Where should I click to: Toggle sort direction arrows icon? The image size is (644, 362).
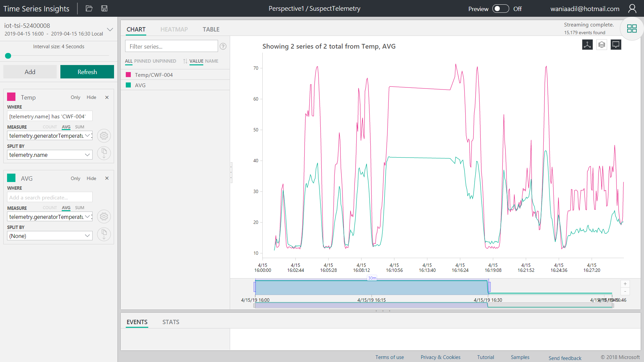pyautogui.click(x=185, y=61)
